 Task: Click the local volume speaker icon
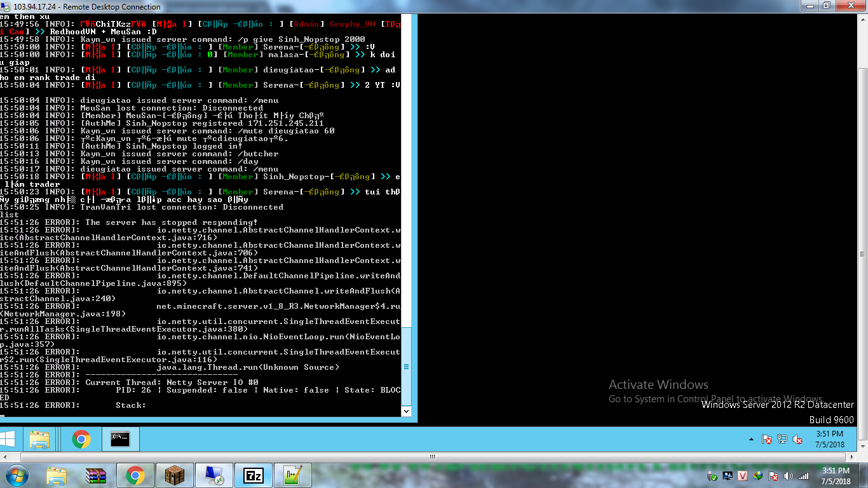pyautogui.click(x=789, y=476)
